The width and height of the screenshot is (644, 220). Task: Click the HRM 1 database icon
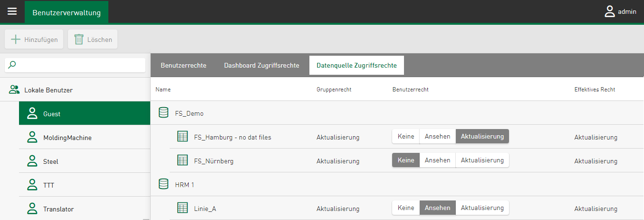click(x=163, y=184)
